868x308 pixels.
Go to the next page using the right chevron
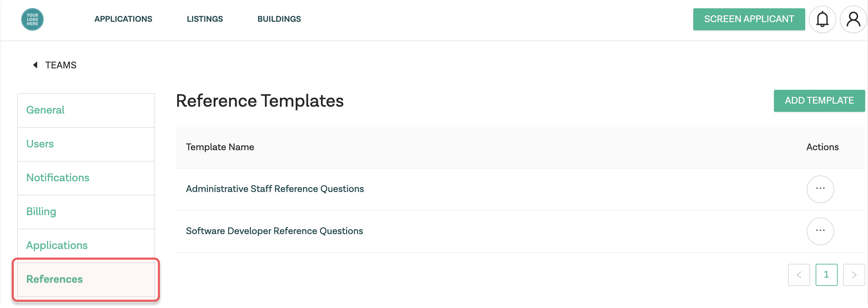coord(854,275)
